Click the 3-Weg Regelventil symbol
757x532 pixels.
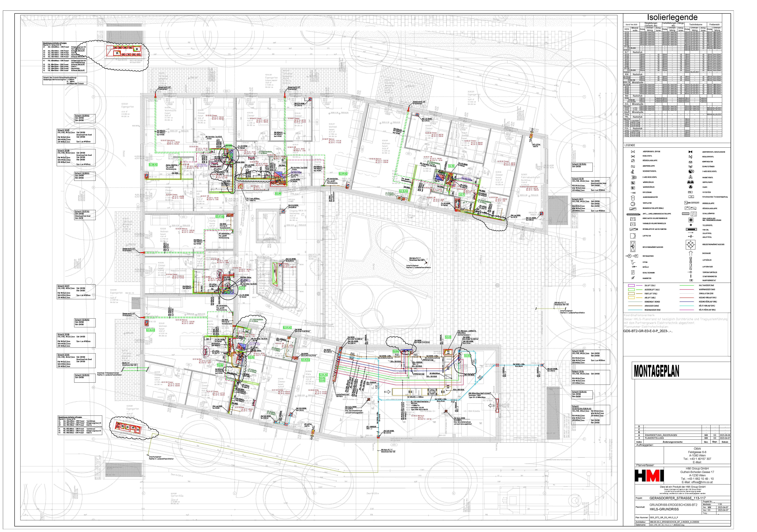pos(691,171)
